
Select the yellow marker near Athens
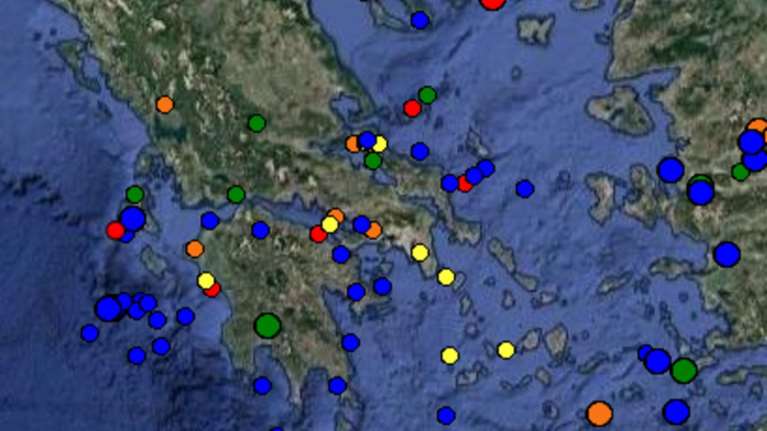pos(420,253)
